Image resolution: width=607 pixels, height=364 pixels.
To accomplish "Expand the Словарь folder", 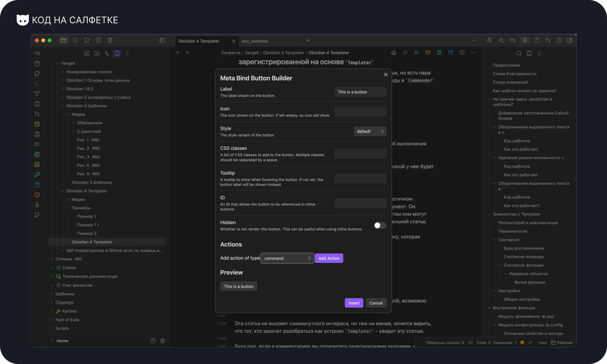I will coord(52,259).
